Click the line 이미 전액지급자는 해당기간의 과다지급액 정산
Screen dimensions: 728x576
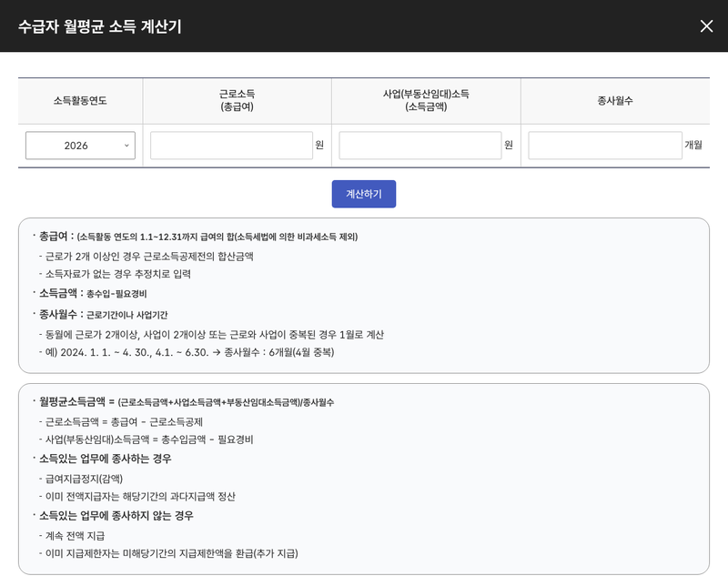coord(137,497)
